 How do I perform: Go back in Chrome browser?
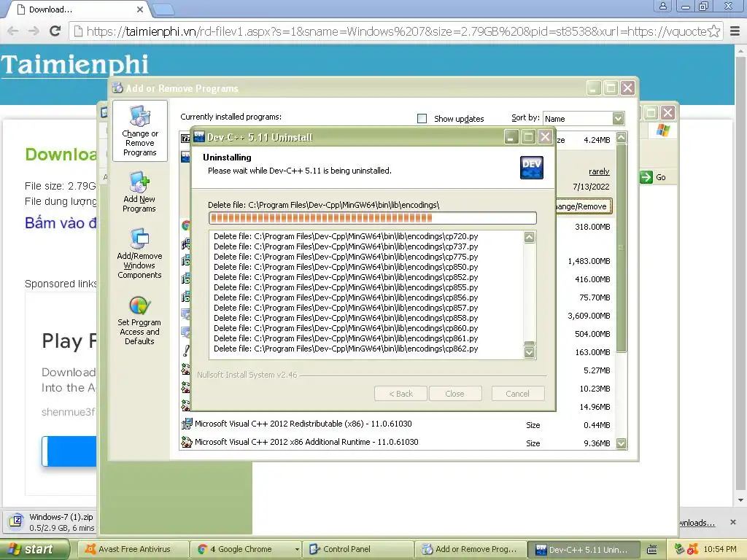pyautogui.click(x=13, y=31)
